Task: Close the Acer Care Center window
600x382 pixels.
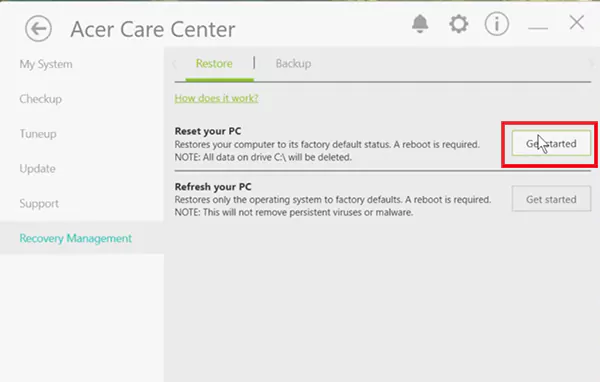Action: pyautogui.click(x=577, y=23)
